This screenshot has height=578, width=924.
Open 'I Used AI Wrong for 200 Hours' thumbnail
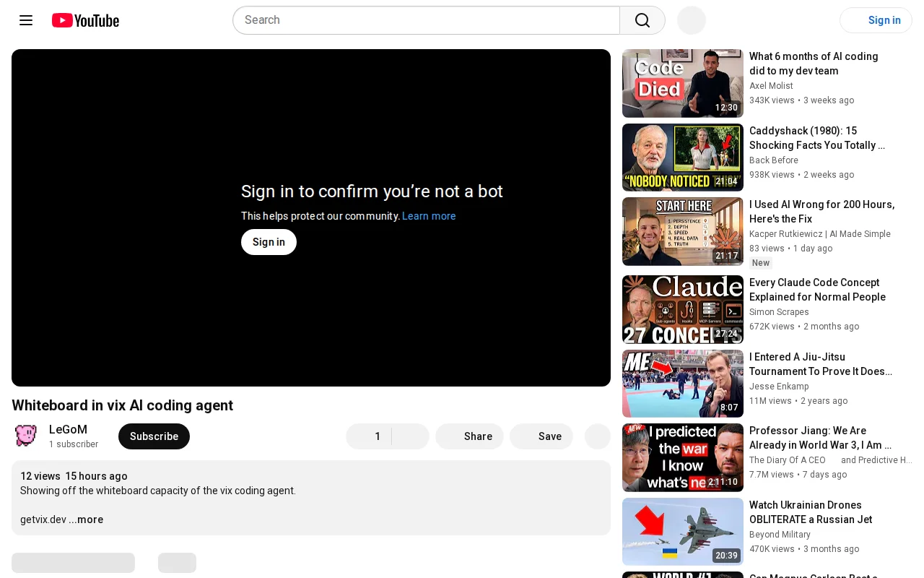(x=683, y=231)
